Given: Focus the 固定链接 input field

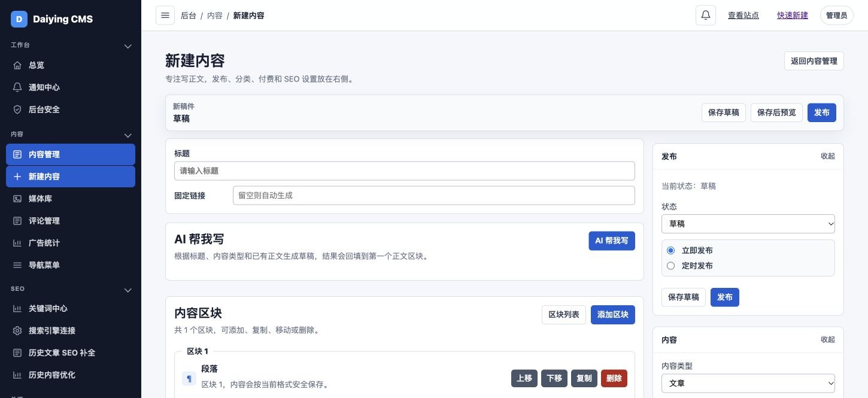Looking at the screenshot, I should [x=434, y=195].
